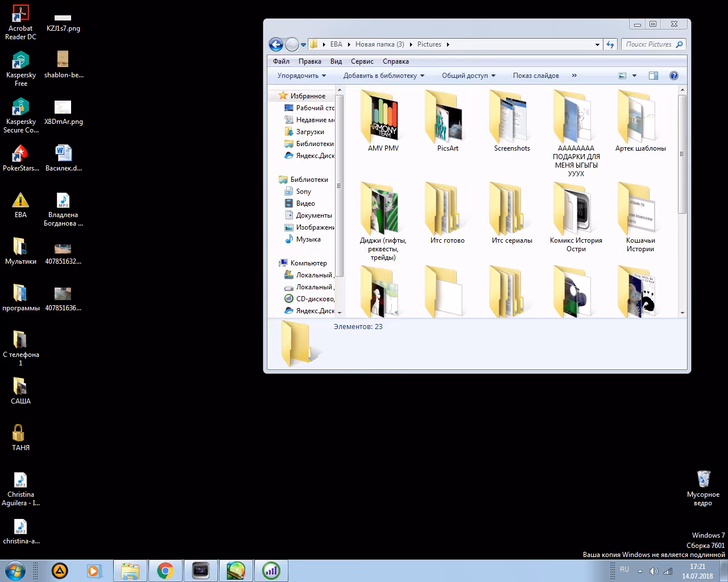728x582 pixels.
Task: Click the file list vertical scrollbar
Action: pos(682,153)
